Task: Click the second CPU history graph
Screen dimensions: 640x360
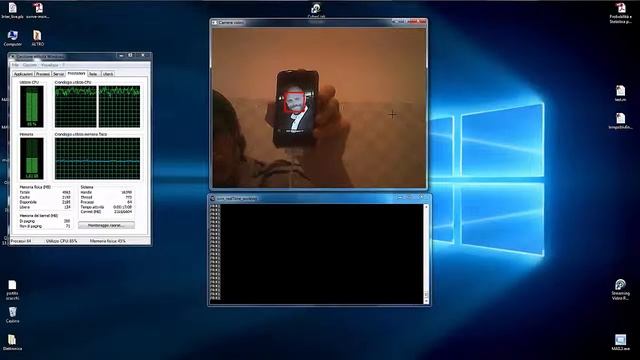Action: 119,106
